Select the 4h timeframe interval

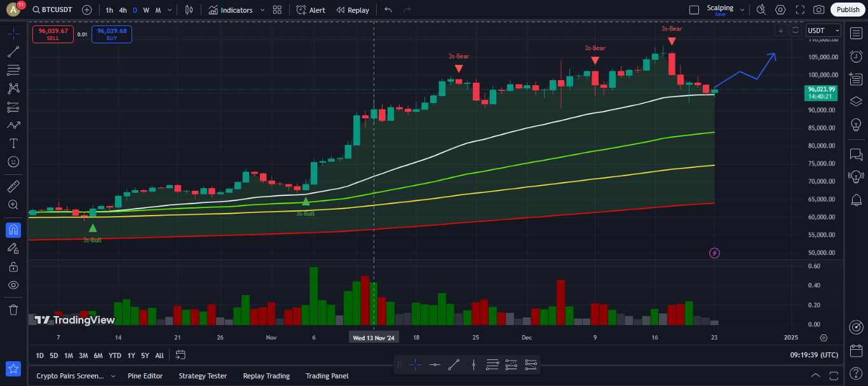pyautogui.click(x=123, y=10)
